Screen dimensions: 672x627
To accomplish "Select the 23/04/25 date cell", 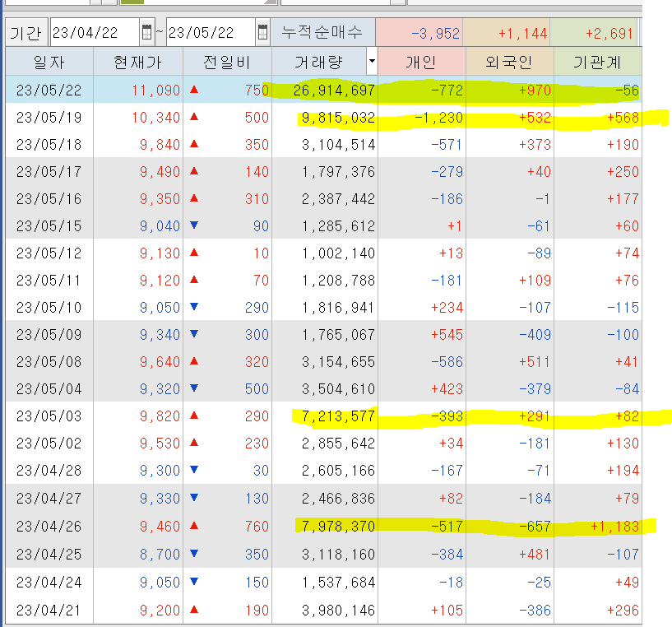I will pyautogui.click(x=49, y=554).
